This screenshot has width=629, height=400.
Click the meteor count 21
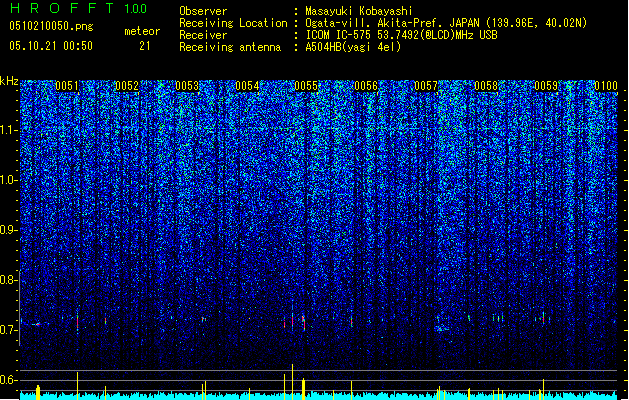[x=145, y=46]
